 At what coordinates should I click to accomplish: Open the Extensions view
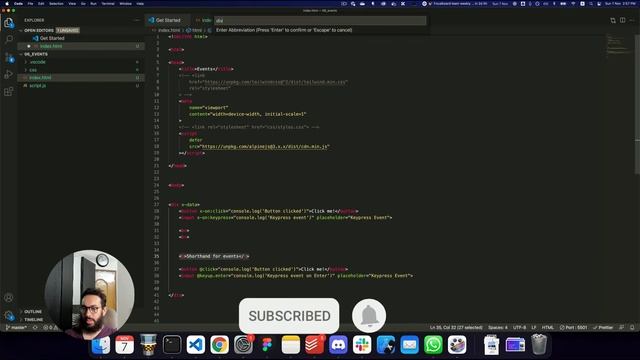tap(9, 91)
